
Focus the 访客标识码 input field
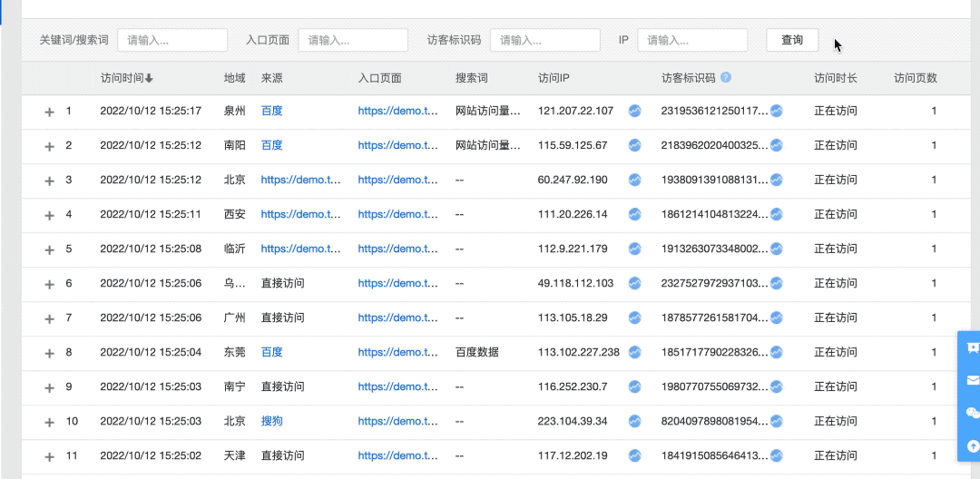545,40
